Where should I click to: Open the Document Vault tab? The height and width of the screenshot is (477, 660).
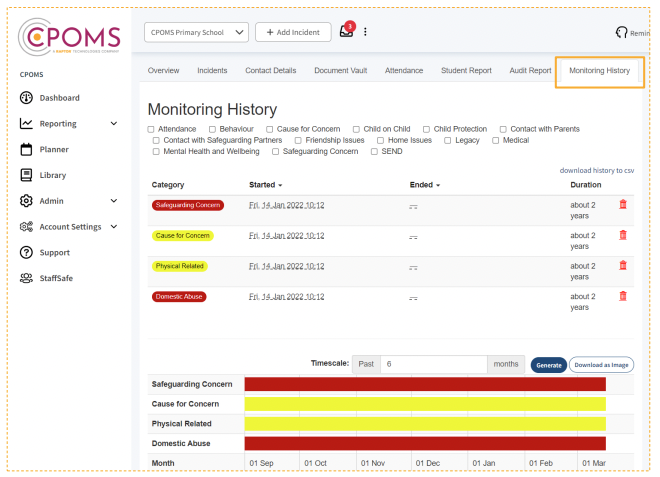tap(341, 70)
